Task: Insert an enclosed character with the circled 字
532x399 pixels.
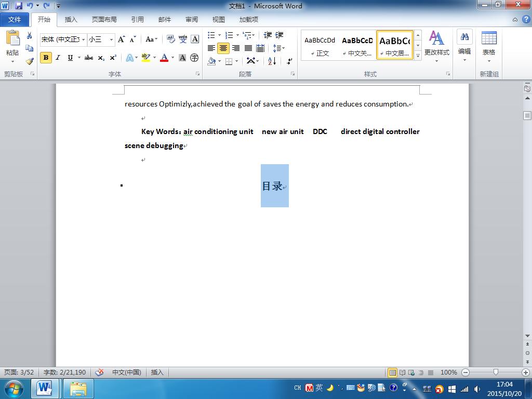Action: pos(194,58)
